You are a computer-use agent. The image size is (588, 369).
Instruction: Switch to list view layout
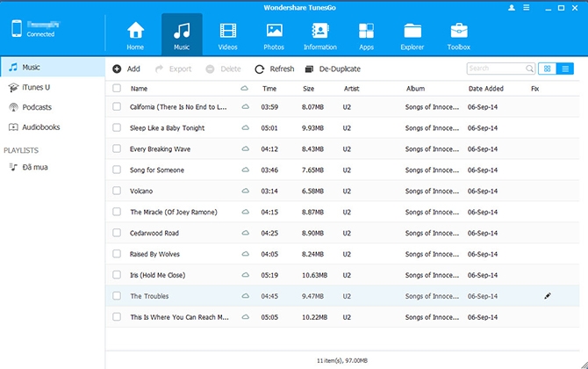click(x=565, y=69)
